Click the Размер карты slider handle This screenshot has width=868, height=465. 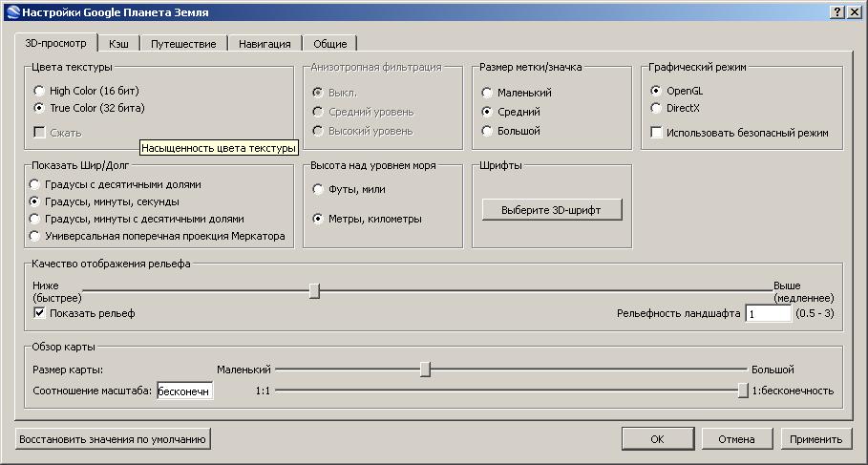coord(426,370)
